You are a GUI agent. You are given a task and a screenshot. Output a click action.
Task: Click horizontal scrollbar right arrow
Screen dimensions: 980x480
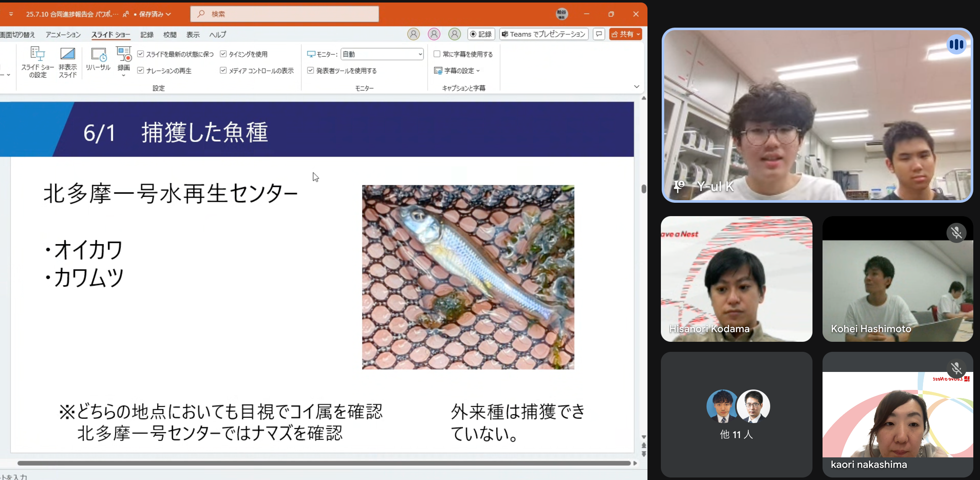(635, 463)
